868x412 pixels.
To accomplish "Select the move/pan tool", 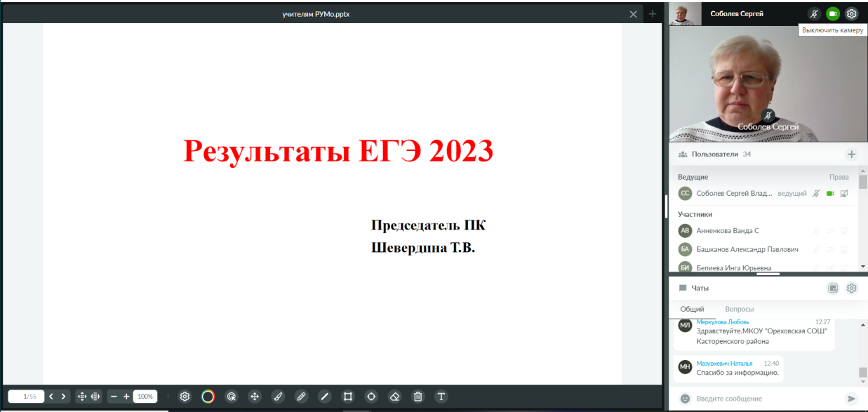I will pos(255,397).
